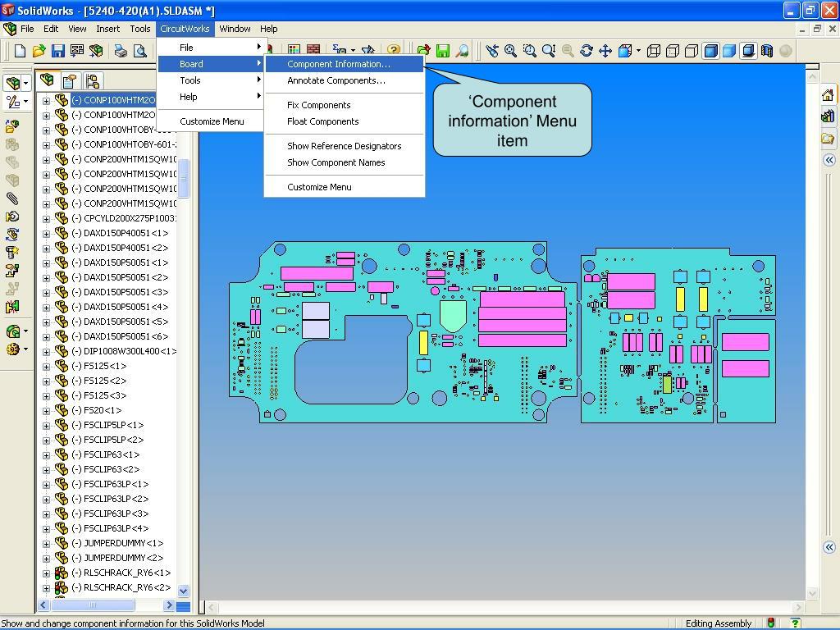Click the feature tree vertical scrollbar thumb
Screen dimensions: 840x630
183,178
